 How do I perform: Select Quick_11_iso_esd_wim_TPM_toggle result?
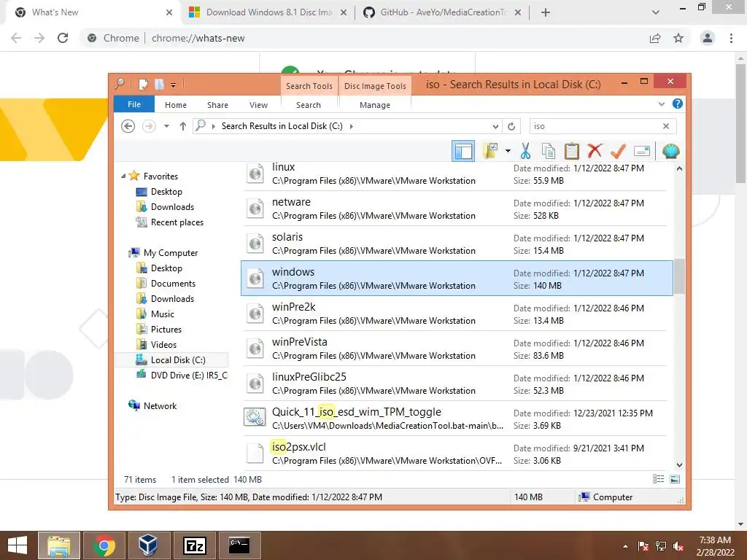tap(457, 418)
